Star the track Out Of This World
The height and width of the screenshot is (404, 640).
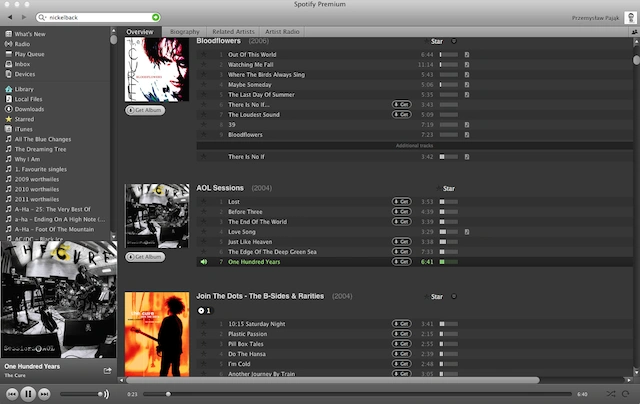[x=203, y=54]
